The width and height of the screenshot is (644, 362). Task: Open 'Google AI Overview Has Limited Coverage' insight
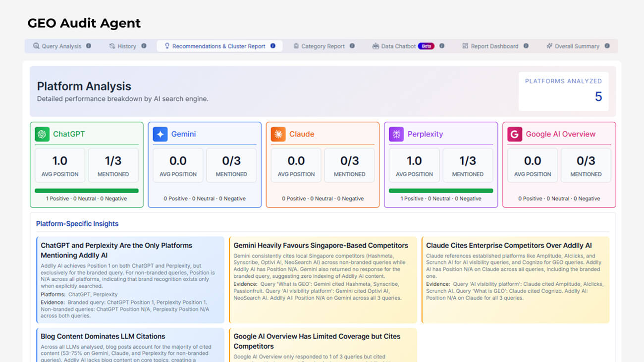[x=323, y=345]
